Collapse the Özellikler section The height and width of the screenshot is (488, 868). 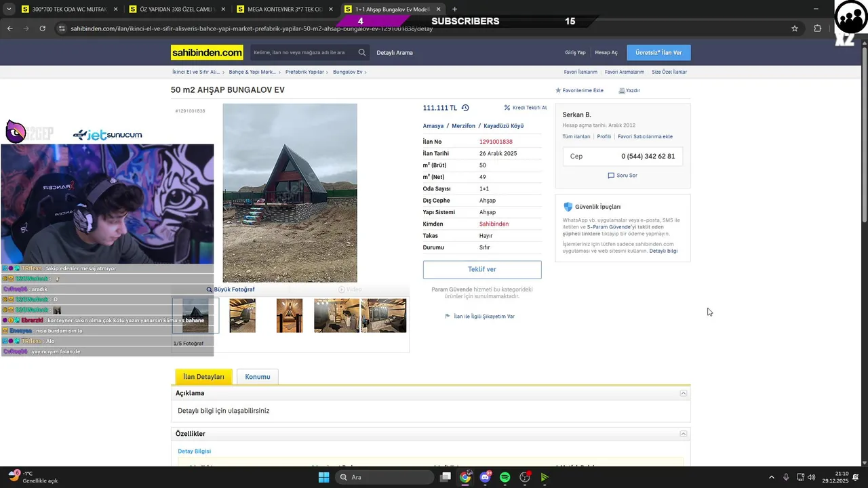tap(684, 434)
